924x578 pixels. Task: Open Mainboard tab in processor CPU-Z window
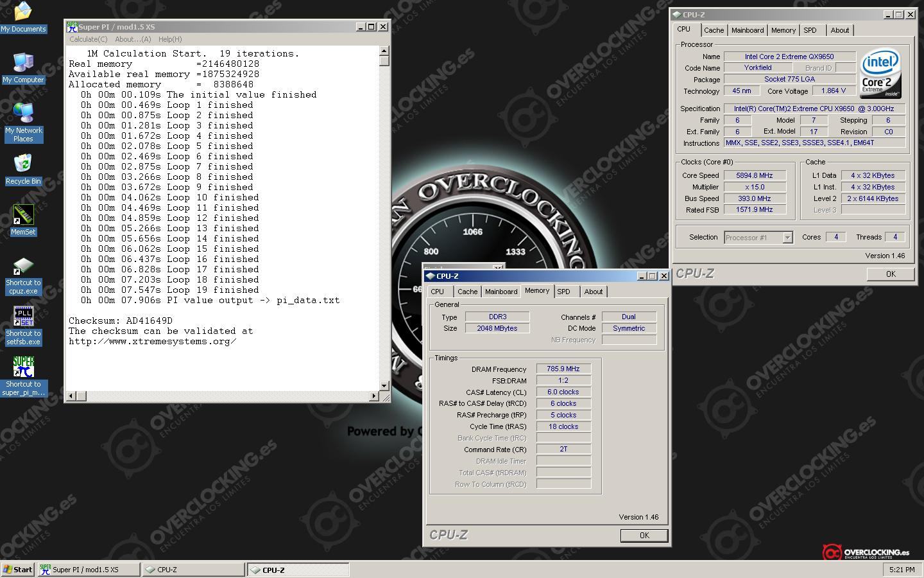click(x=748, y=30)
